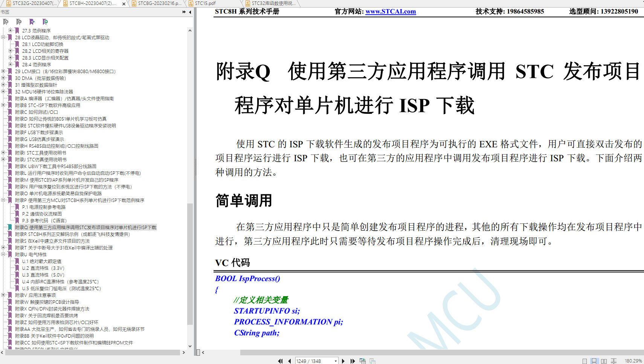Select continuous facing page layout
The image size is (644, 364).
coord(613,361)
